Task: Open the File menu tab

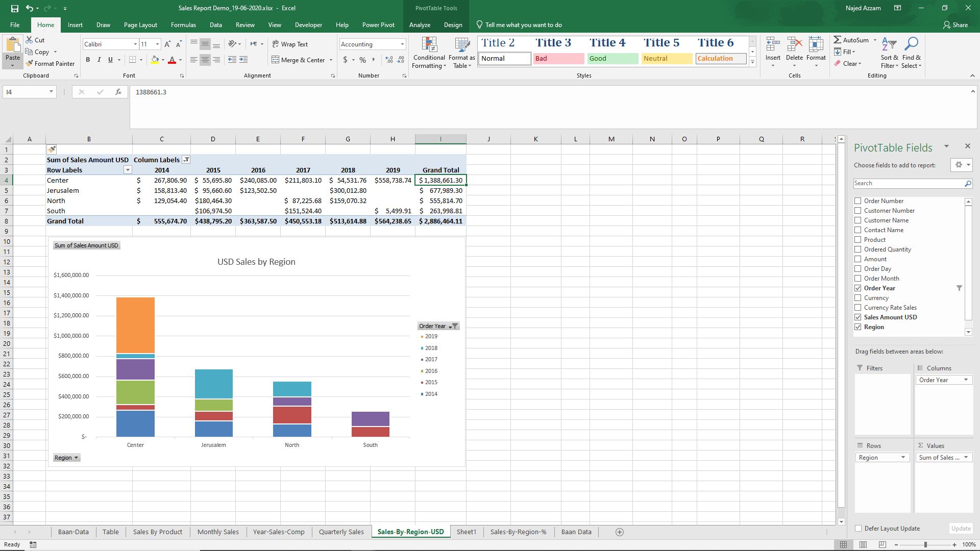Action: (15, 24)
